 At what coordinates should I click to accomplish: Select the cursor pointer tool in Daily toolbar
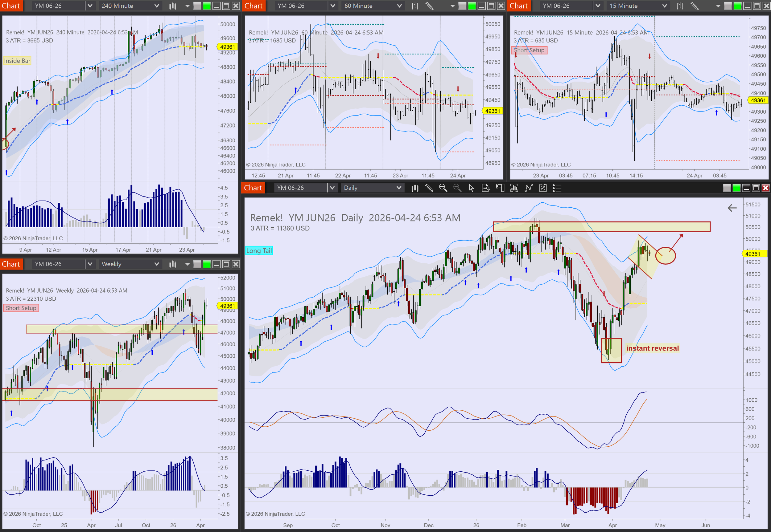point(471,188)
